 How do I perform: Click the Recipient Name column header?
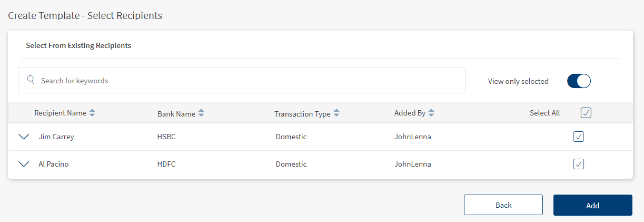click(60, 113)
